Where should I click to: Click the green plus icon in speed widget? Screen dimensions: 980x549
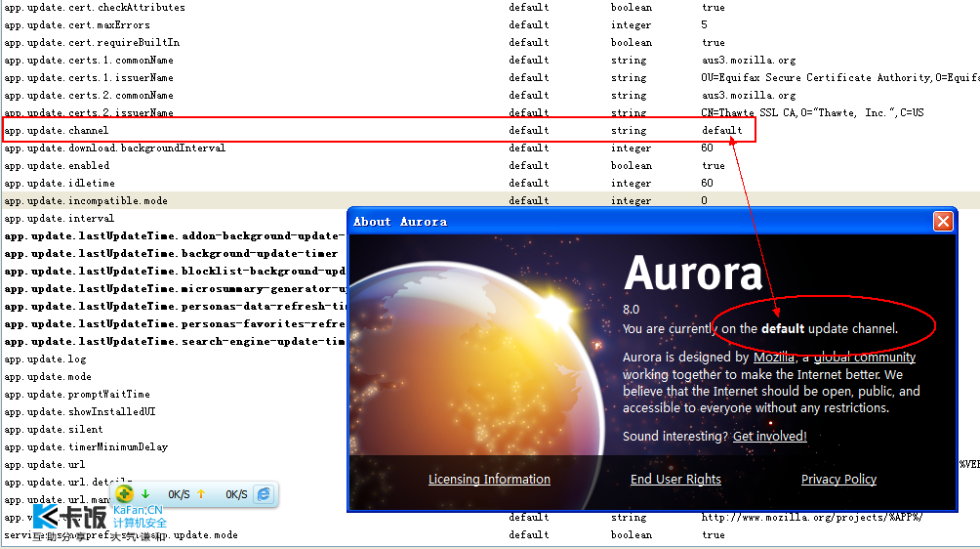[x=125, y=494]
